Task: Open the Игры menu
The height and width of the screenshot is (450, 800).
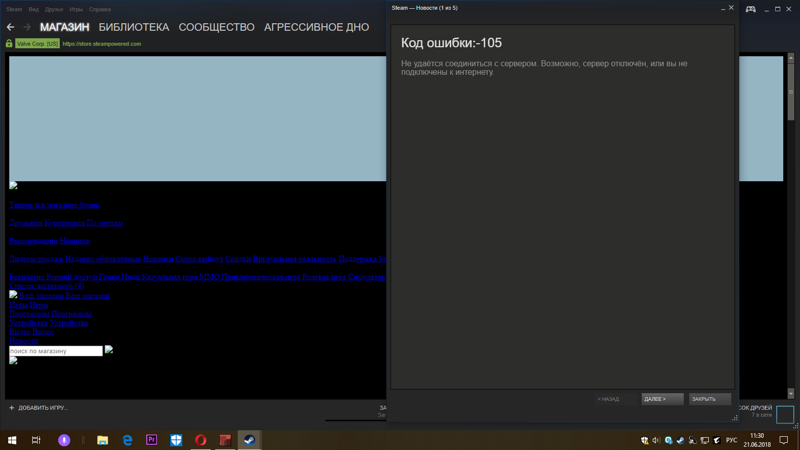Action: click(76, 9)
